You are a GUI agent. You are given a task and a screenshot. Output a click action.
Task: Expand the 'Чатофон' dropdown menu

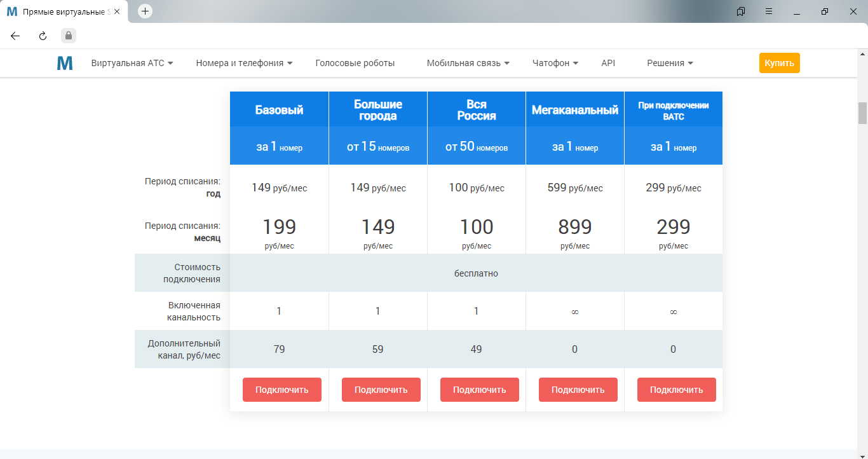555,63
